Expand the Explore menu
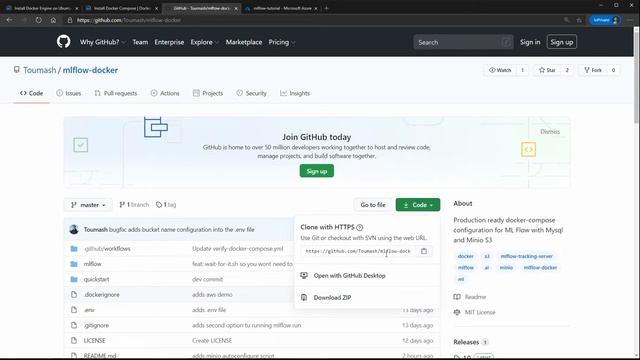This screenshot has height=360, width=640. click(x=204, y=42)
